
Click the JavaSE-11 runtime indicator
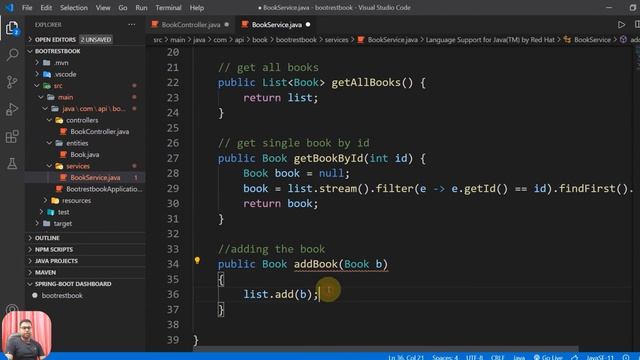600,357
